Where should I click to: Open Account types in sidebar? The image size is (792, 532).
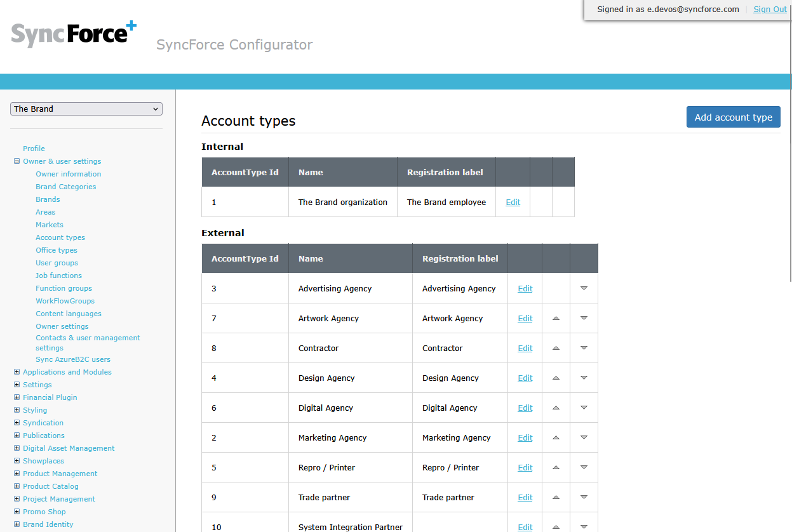pyautogui.click(x=60, y=237)
